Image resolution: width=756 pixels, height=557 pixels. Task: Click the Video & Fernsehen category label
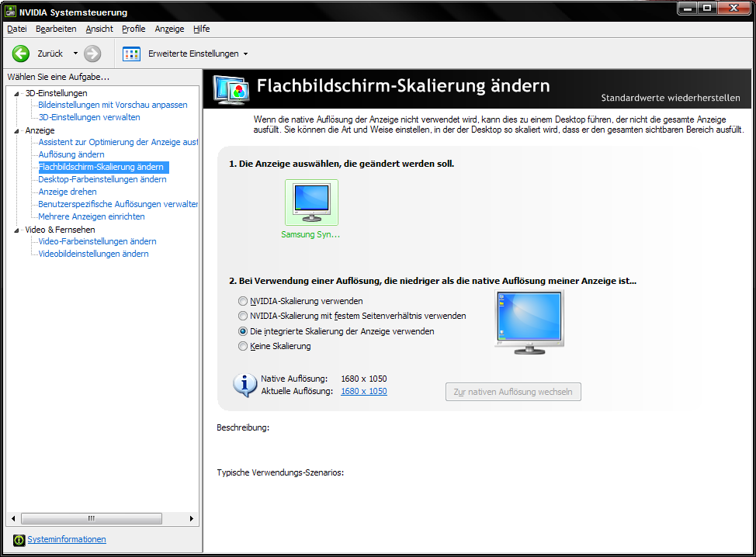tap(61, 230)
